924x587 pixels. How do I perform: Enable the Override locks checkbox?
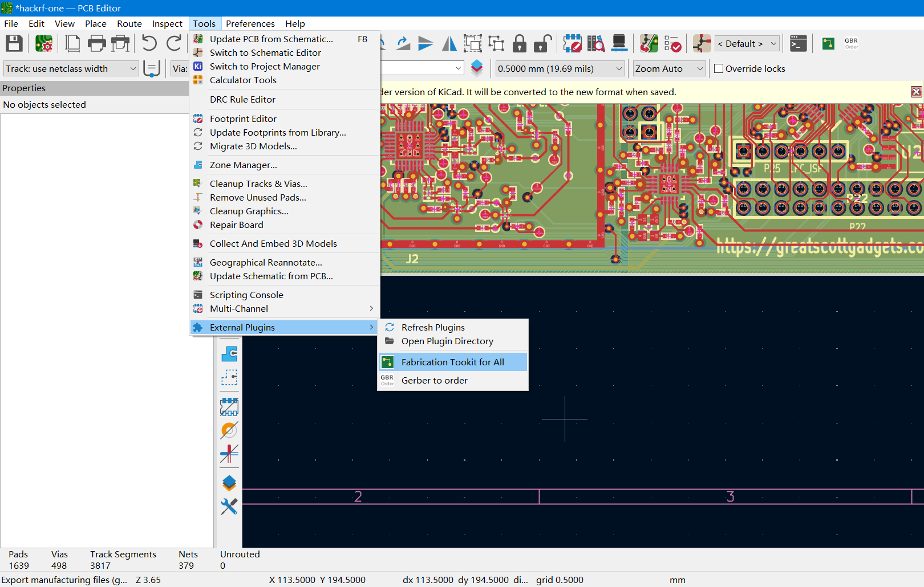(719, 68)
